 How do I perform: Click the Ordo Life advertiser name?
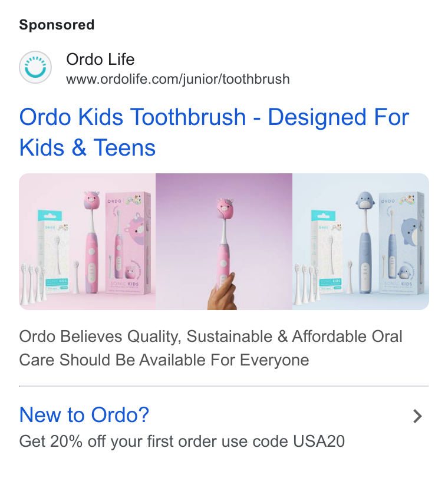pyautogui.click(x=100, y=59)
